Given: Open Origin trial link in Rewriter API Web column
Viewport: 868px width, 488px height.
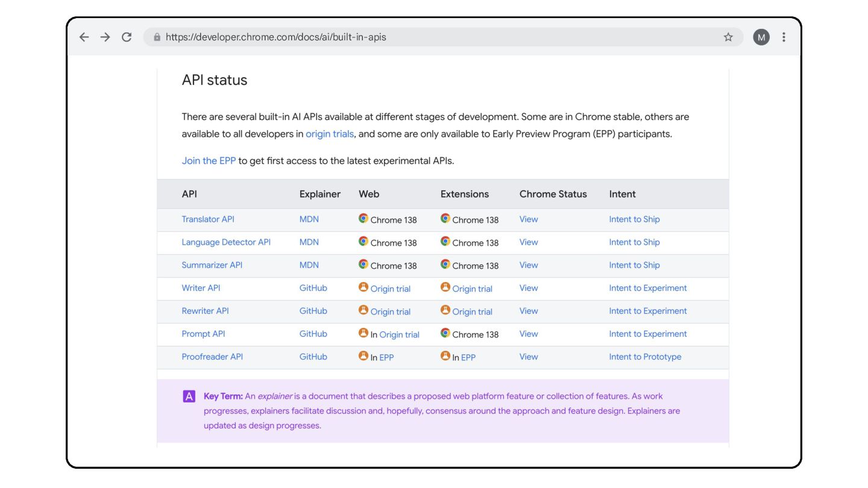Looking at the screenshot, I should click(391, 311).
